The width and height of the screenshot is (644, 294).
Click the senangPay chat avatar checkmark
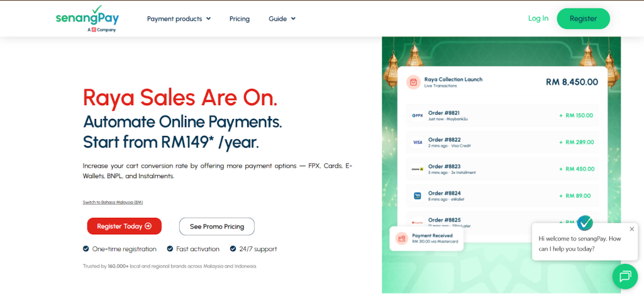585,222
